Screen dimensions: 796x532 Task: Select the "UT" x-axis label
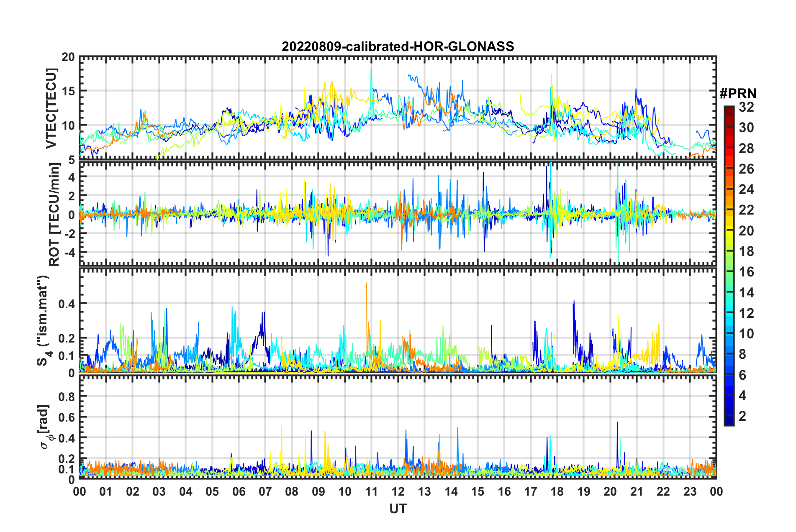point(398,509)
